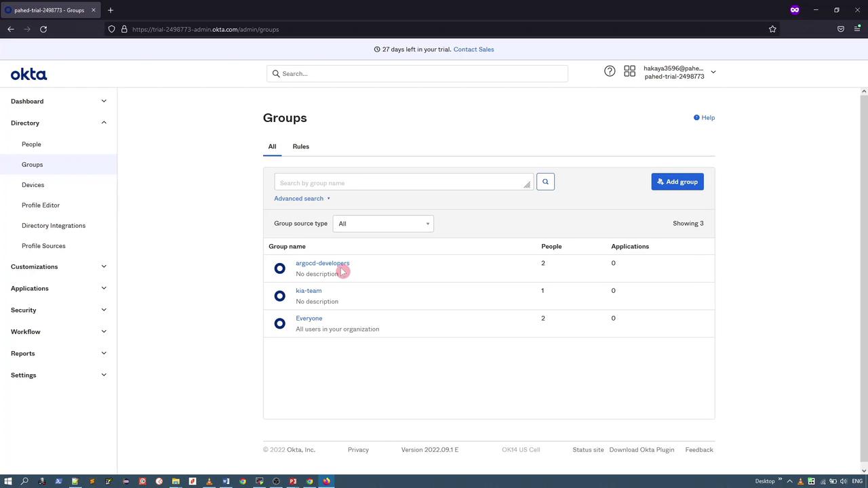Open the Contact Sales link
Viewport: 868px width, 488px height.
473,49
